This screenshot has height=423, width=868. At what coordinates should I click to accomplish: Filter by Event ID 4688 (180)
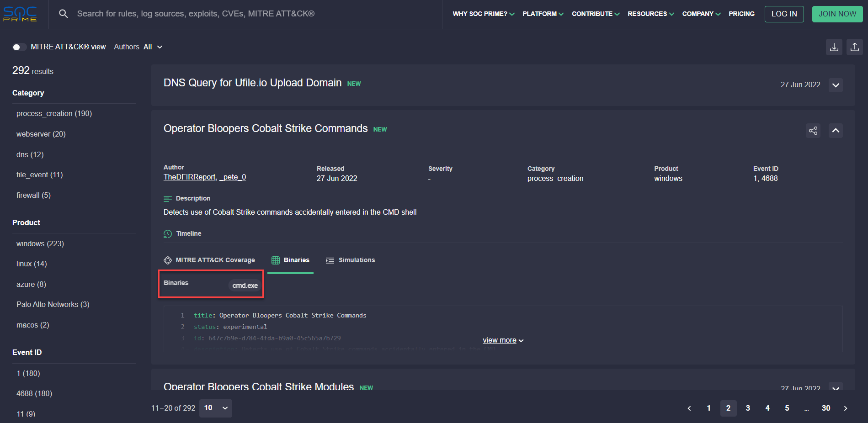pos(34,394)
